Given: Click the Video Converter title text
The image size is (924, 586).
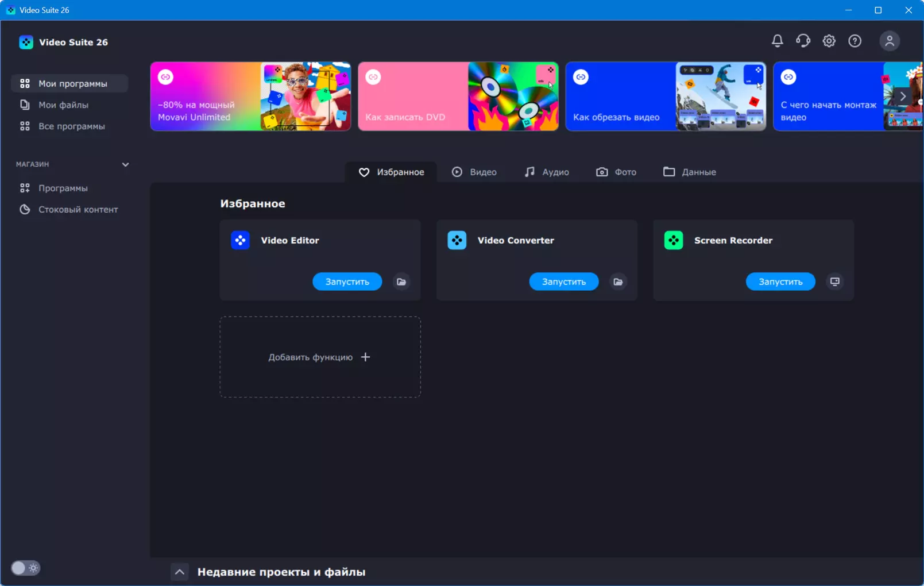Looking at the screenshot, I should [x=516, y=240].
